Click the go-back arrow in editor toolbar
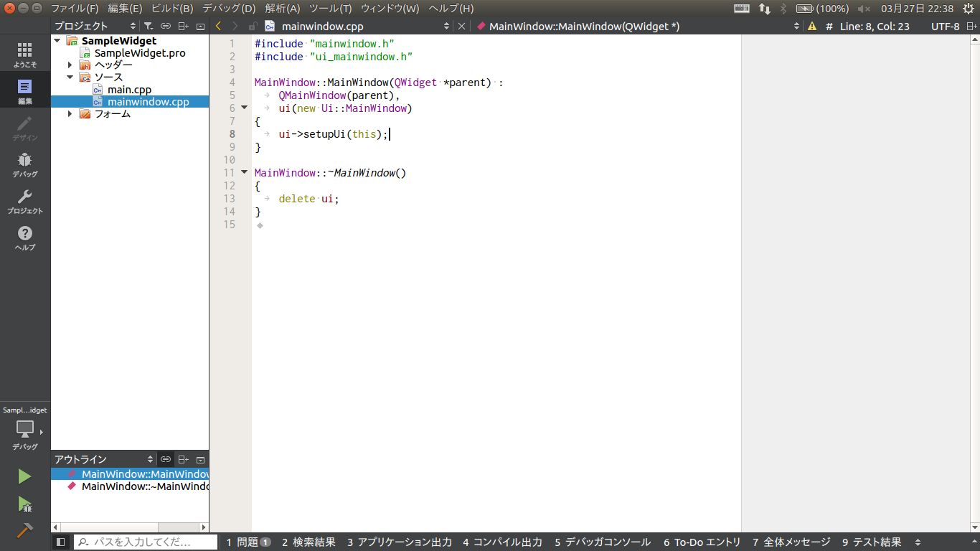The image size is (980, 551). pyautogui.click(x=219, y=26)
